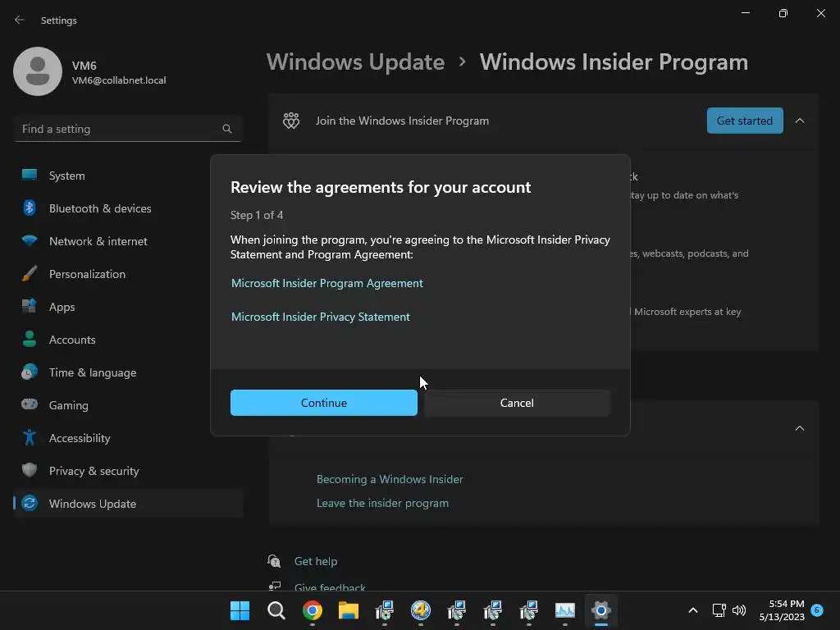Click the System monitor icon
Screen dimensions: 840x630
click(x=30, y=175)
